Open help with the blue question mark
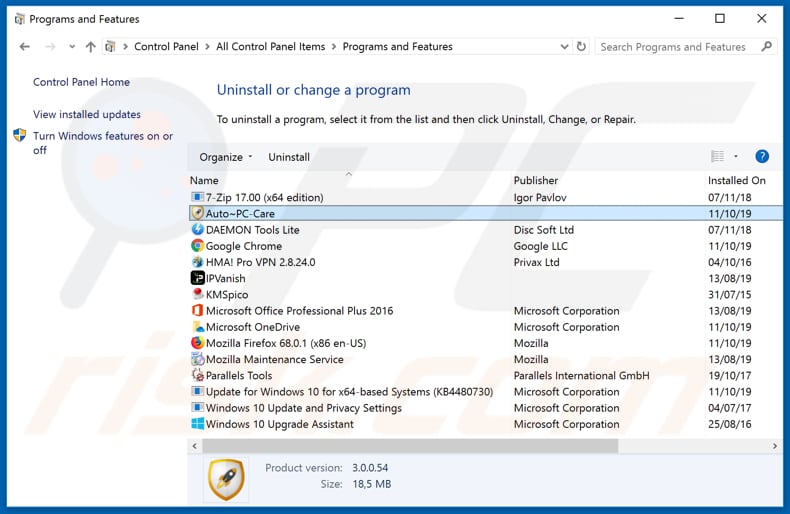 762,157
